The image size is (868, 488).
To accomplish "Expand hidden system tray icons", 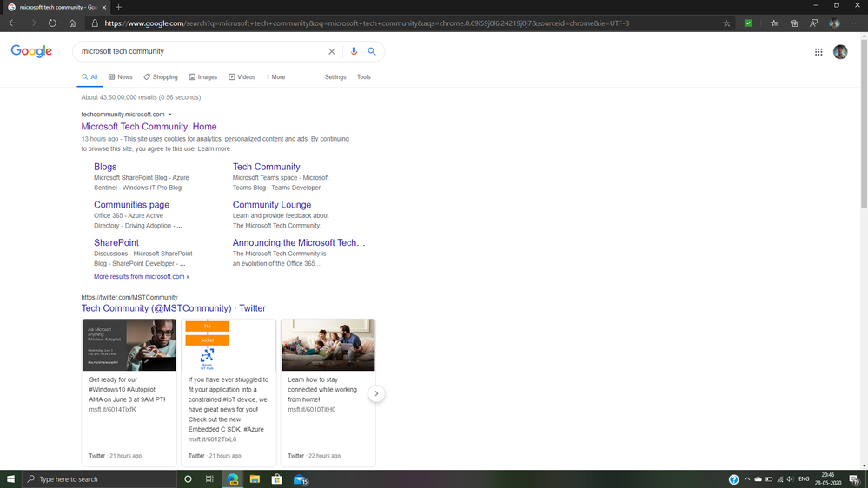I will 747,479.
